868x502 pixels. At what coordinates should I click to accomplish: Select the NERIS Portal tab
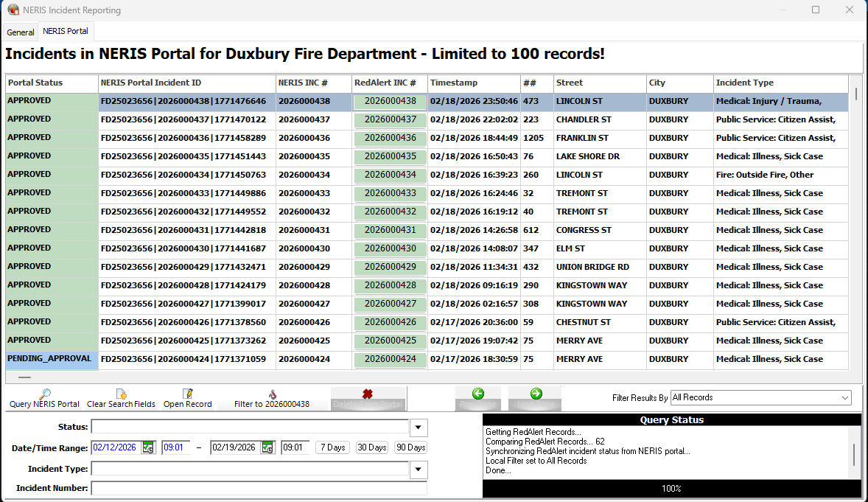(66, 31)
